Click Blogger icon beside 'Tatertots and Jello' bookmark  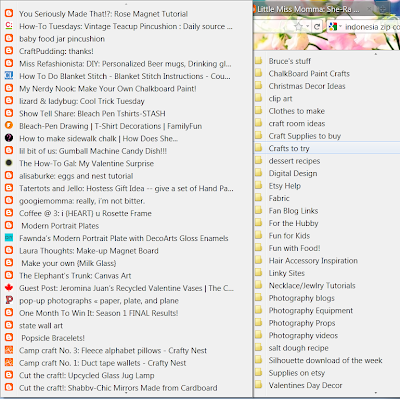pyautogui.click(x=9, y=188)
